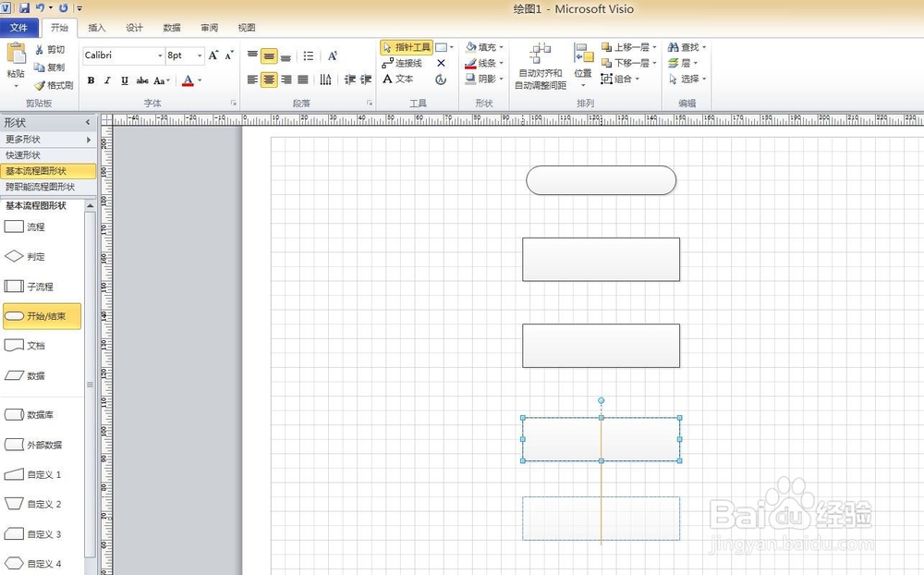The width and height of the screenshot is (924, 575).
Task: Switch to the Review (审阅) tab
Action: pos(209,28)
